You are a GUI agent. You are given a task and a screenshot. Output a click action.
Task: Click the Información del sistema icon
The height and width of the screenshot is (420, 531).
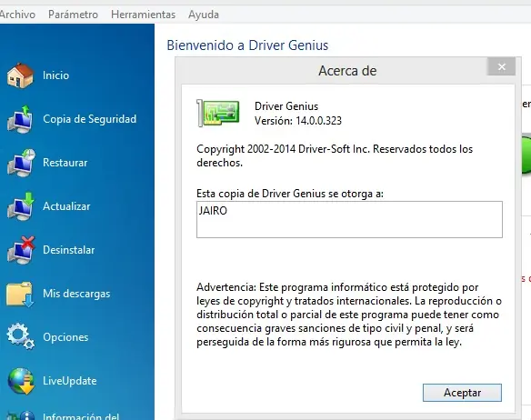pyautogui.click(x=21, y=415)
